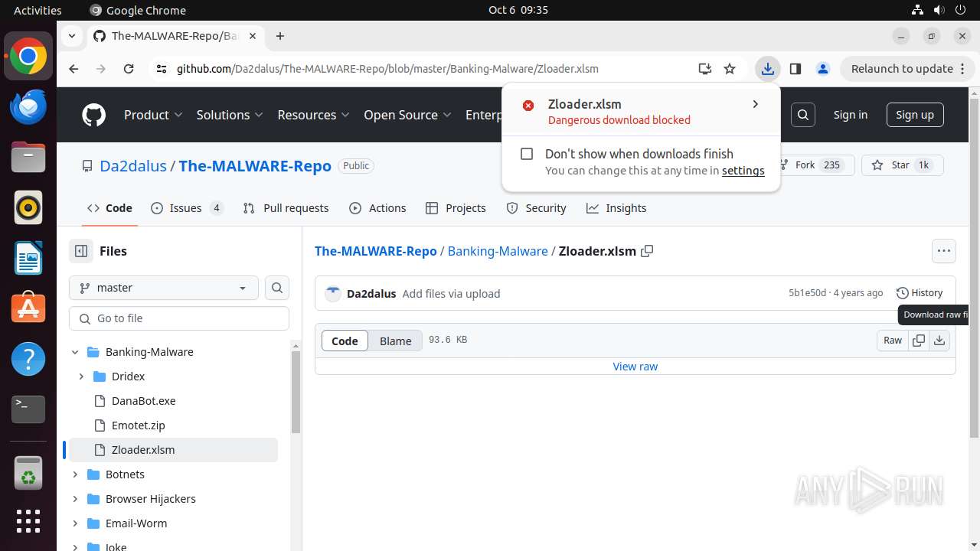The width and height of the screenshot is (980, 551).
Task: Open Chrome tab search dropdown
Action: tap(71, 36)
